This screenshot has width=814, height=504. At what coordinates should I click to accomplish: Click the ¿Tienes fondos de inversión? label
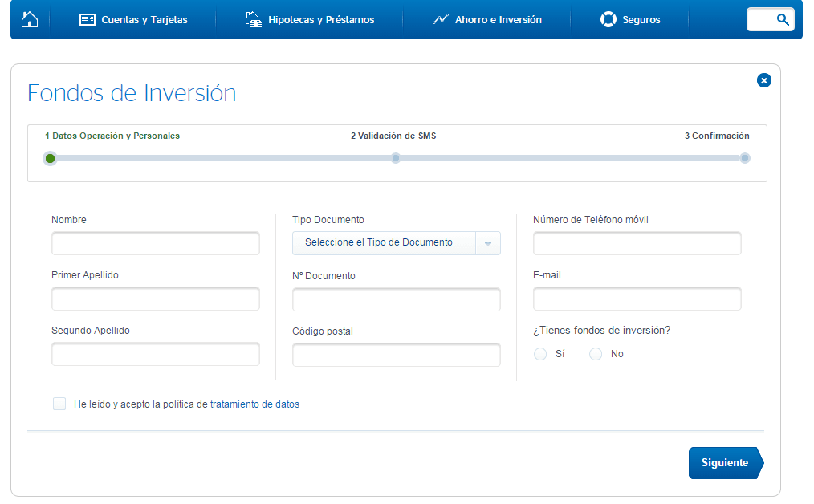[602, 330]
